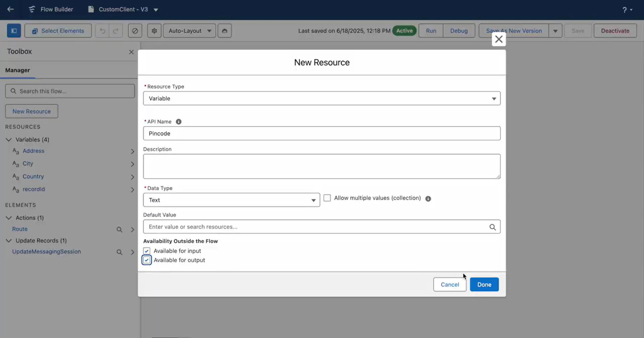The height and width of the screenshot is (338, 644).
Task: Click the undo arrow icon
Action: (x=102, y=31)
